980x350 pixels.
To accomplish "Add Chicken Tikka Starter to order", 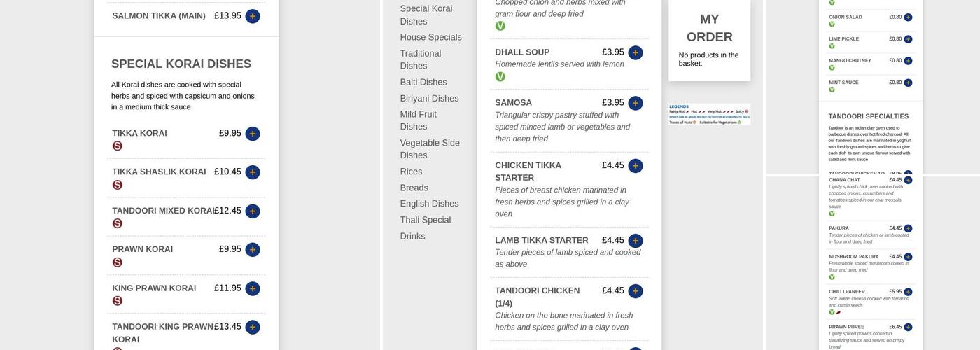I will (x=636, y=166).
